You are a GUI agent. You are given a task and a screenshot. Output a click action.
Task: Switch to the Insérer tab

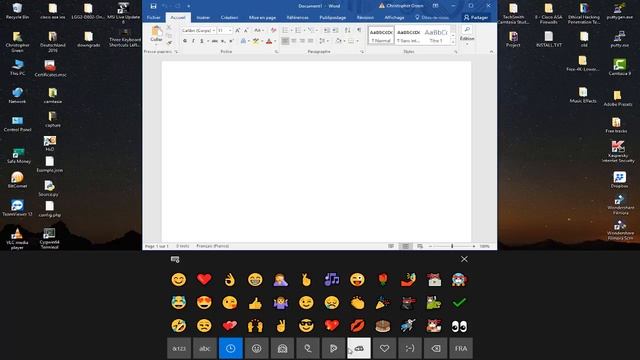pyautogui.click(x=203, y=18)
